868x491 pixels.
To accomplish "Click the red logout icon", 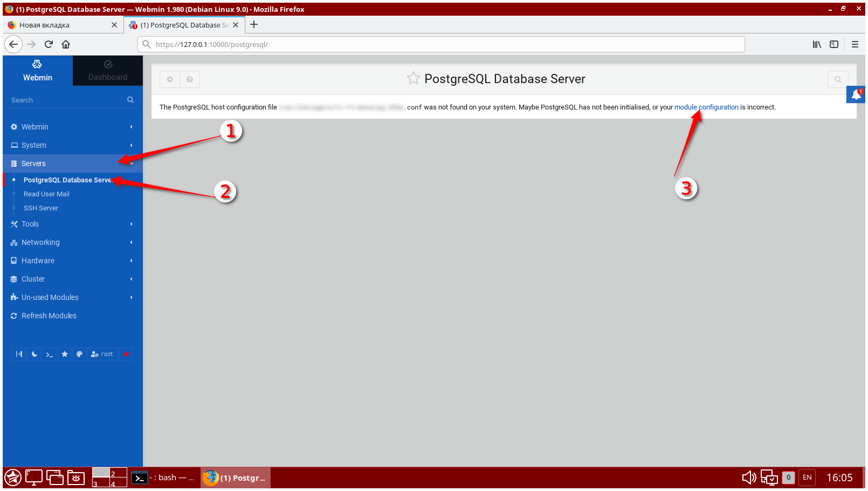I will tap(126, 354).
